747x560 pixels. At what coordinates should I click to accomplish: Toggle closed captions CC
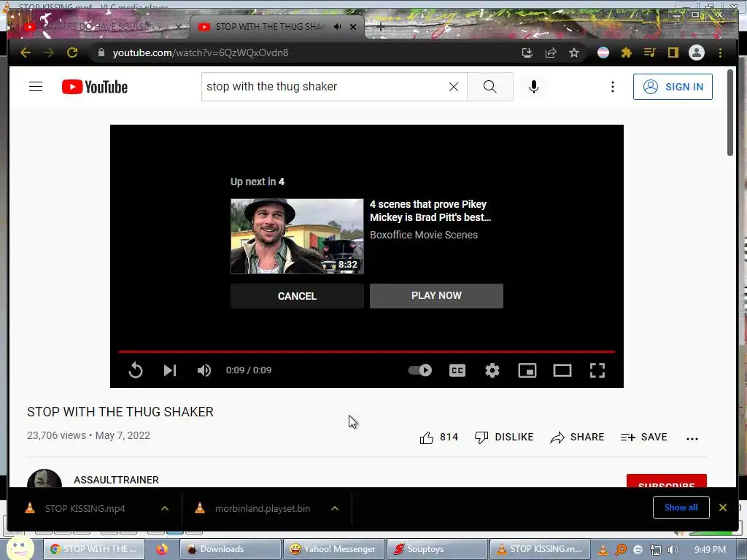[457, 370]
